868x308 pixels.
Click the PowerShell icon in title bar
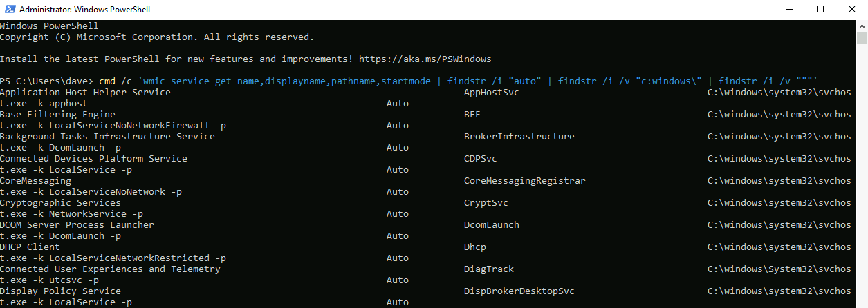[8, 10]
